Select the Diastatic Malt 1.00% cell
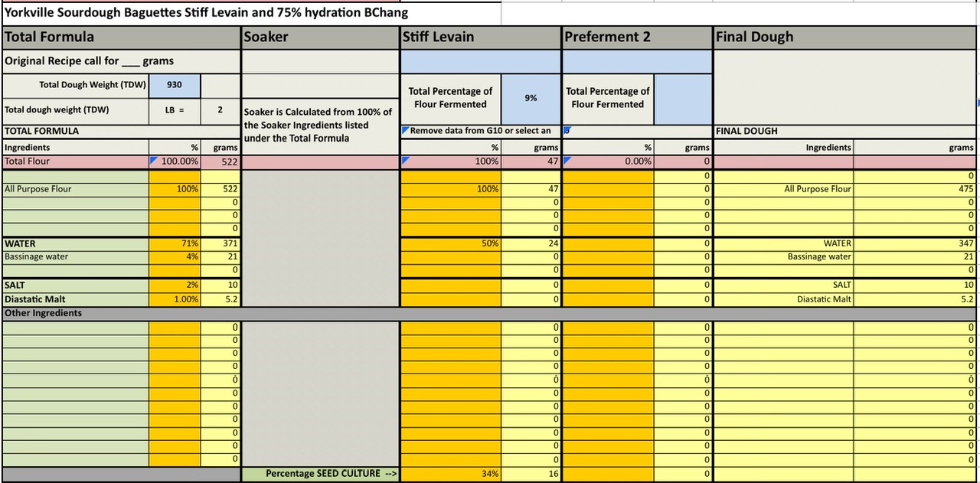Viewport: 980px width, 483px height. click(x=175, y=299)
